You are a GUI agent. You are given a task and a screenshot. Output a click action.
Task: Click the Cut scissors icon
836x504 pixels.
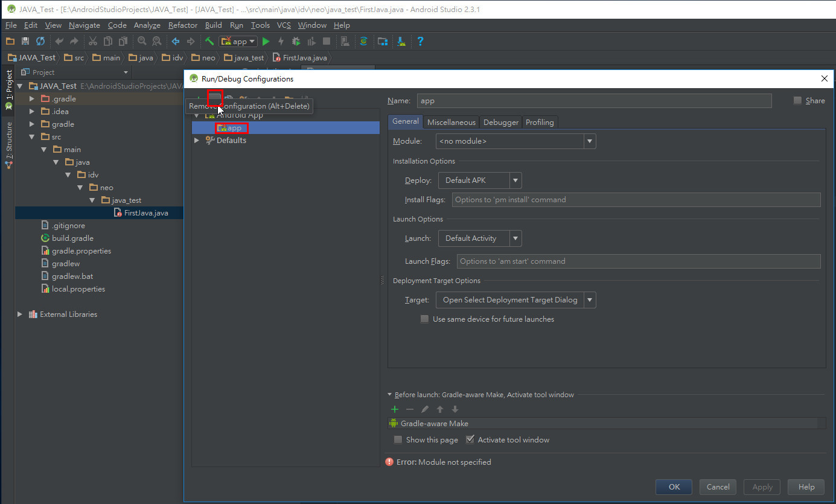coord(92,41)
